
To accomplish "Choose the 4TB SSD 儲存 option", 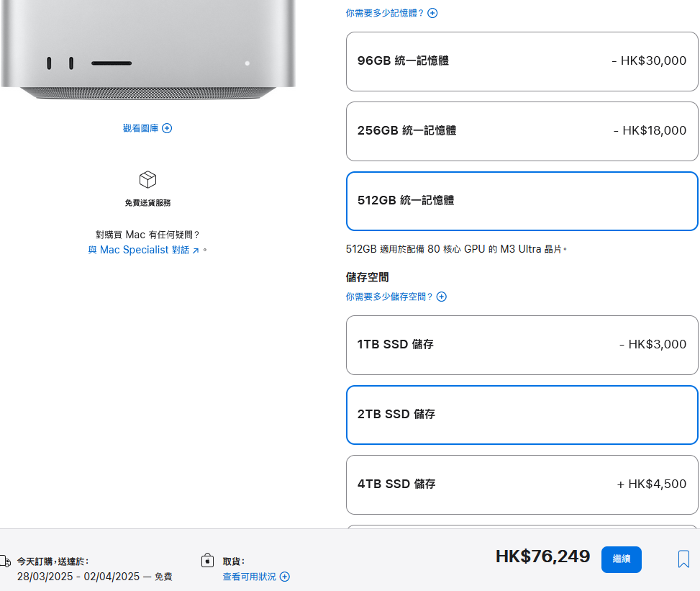I will [522, 484].
